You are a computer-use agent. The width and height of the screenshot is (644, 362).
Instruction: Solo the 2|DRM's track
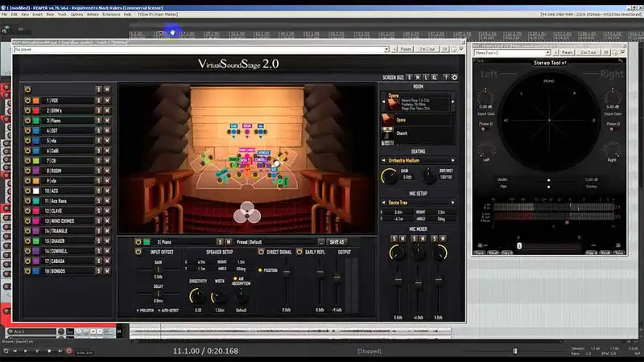(98, 110)
